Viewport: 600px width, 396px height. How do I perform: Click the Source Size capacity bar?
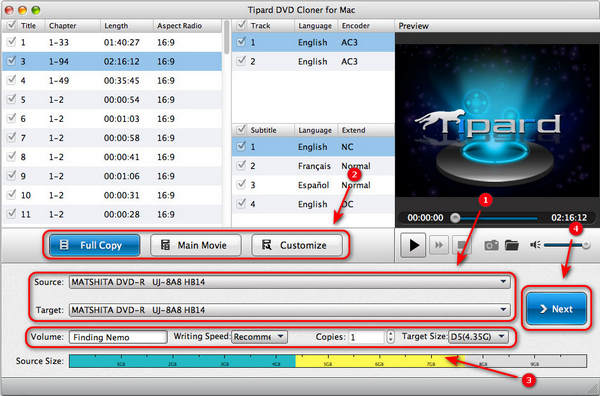[328, 361]
